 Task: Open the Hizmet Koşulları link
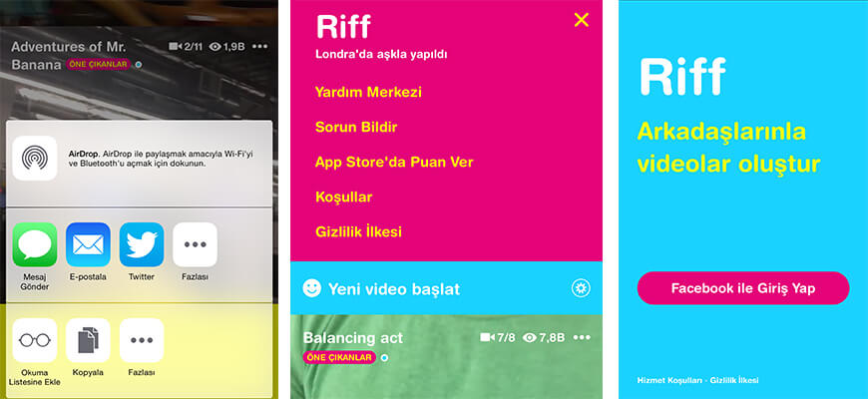(x=669, y=381)
